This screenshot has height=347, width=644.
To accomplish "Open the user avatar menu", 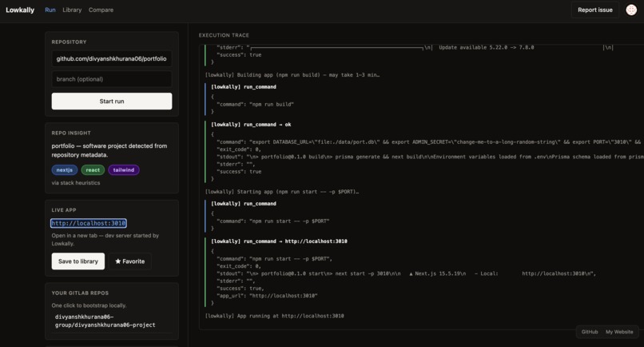I will [631, 10].
